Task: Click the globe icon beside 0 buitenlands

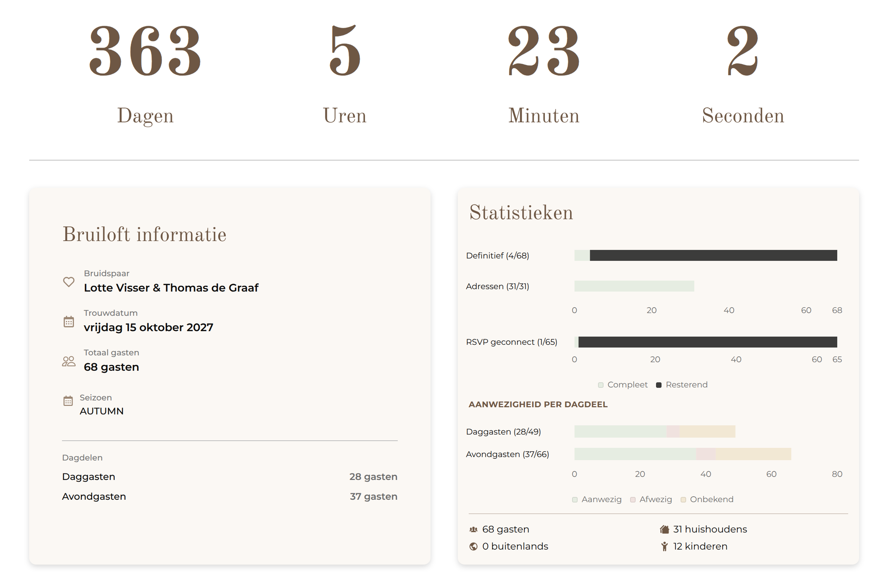Action: point(473,546)
